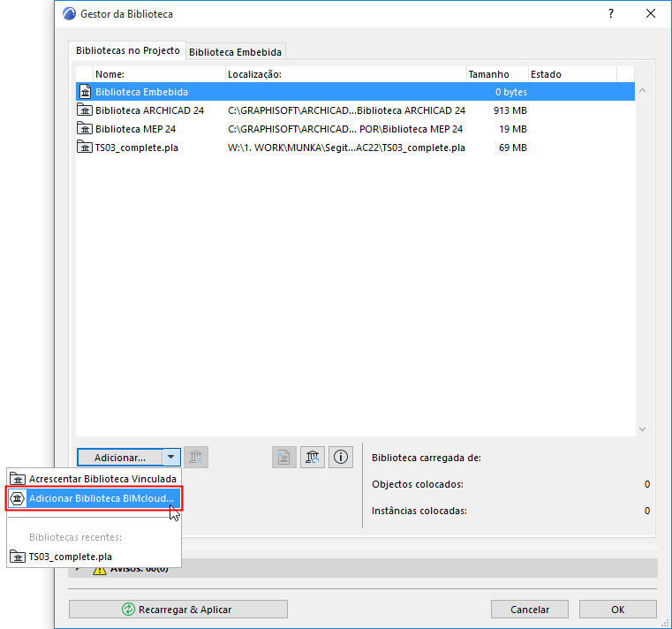Click the Biblioteca MEP 24 location path

345,129
